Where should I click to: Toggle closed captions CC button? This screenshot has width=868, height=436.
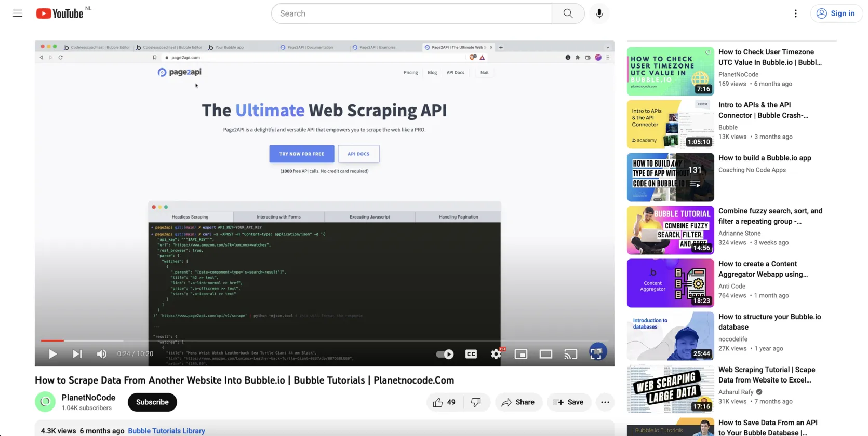click(x=471, y=354)
